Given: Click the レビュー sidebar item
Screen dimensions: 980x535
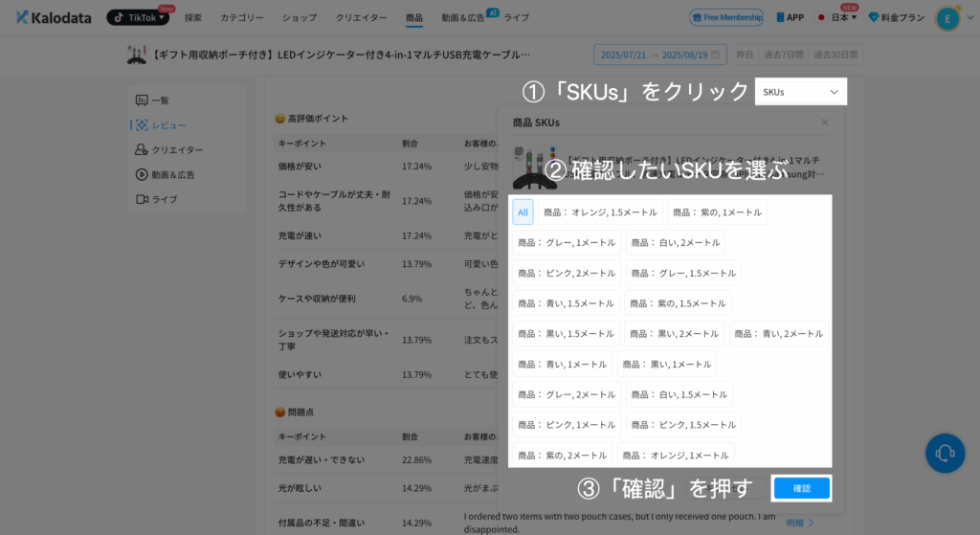Looking at the screenshot, I should [187, 125].
